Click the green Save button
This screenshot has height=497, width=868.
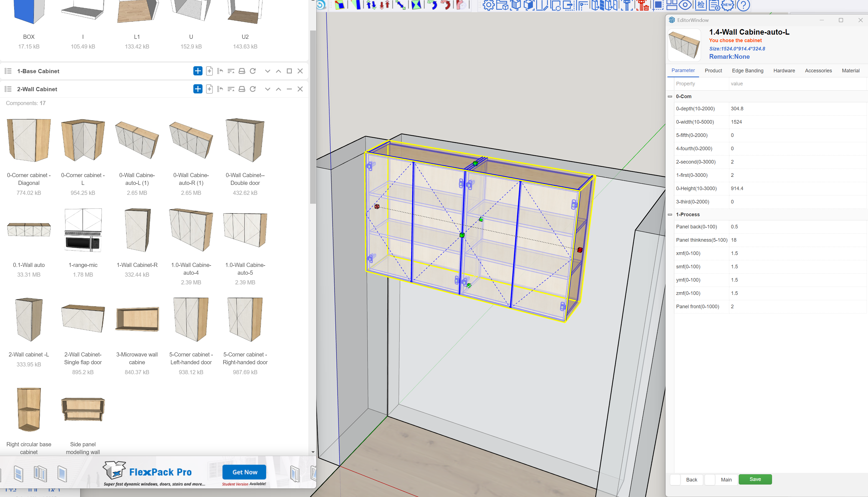(x=755, y=479)
